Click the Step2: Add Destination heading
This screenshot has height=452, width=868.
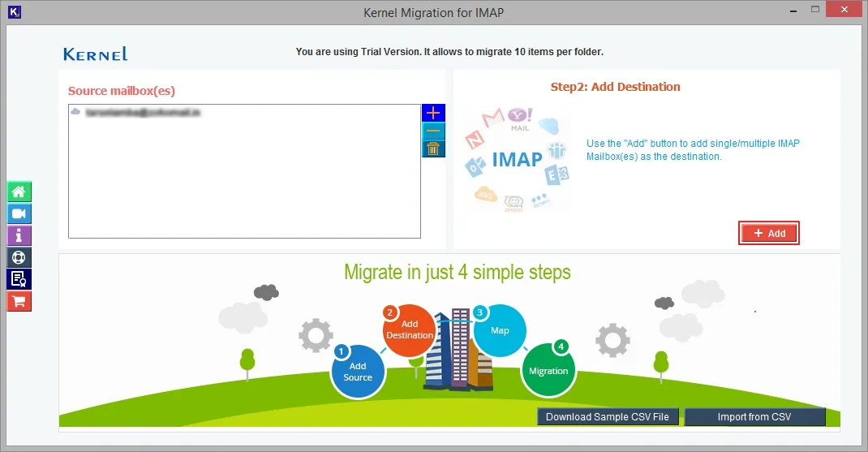coord(615,87)
